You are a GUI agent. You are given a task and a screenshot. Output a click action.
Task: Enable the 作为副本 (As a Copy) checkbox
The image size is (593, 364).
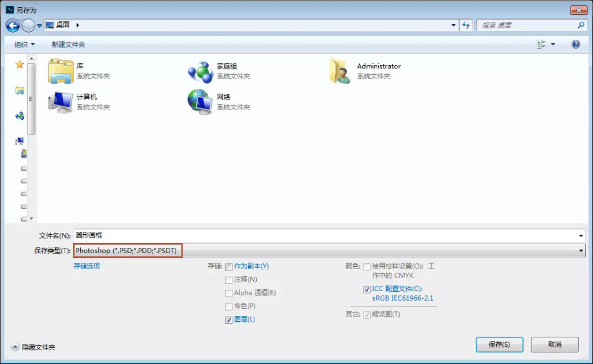[229, 266]
